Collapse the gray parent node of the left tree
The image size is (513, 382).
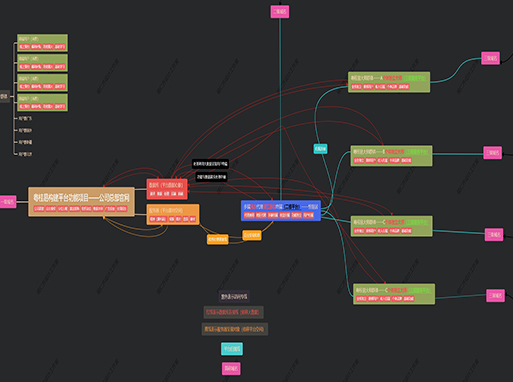[x=4, y=97]
